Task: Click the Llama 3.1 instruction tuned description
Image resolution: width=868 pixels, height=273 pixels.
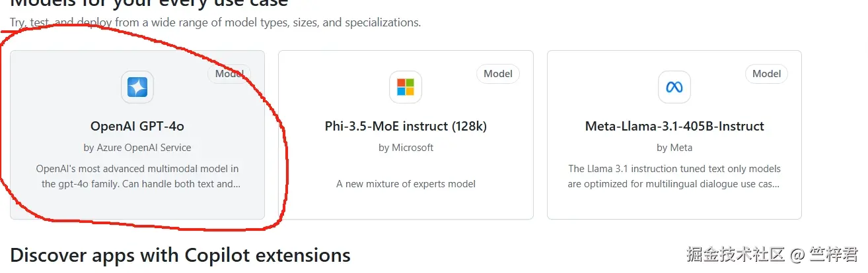Action: [x=674, y=176]
